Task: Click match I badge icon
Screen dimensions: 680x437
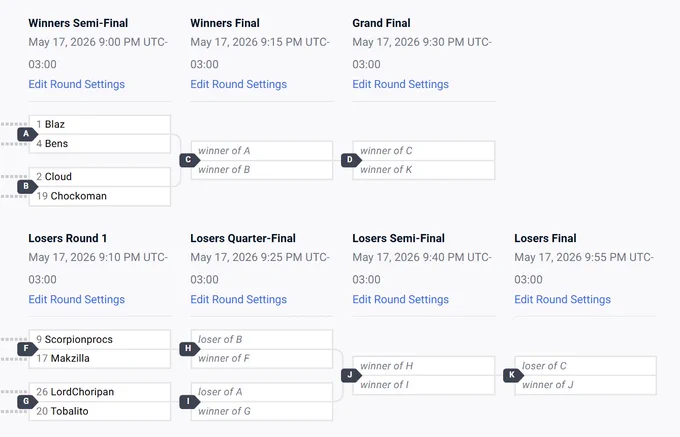Action: (x=189, y=401)
